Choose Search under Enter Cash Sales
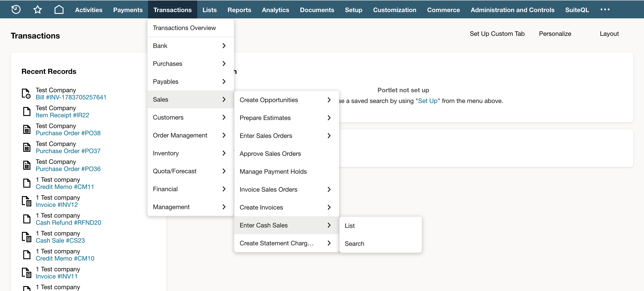The image size is (644, 291). pyautogui.click(x=381, y=244)
